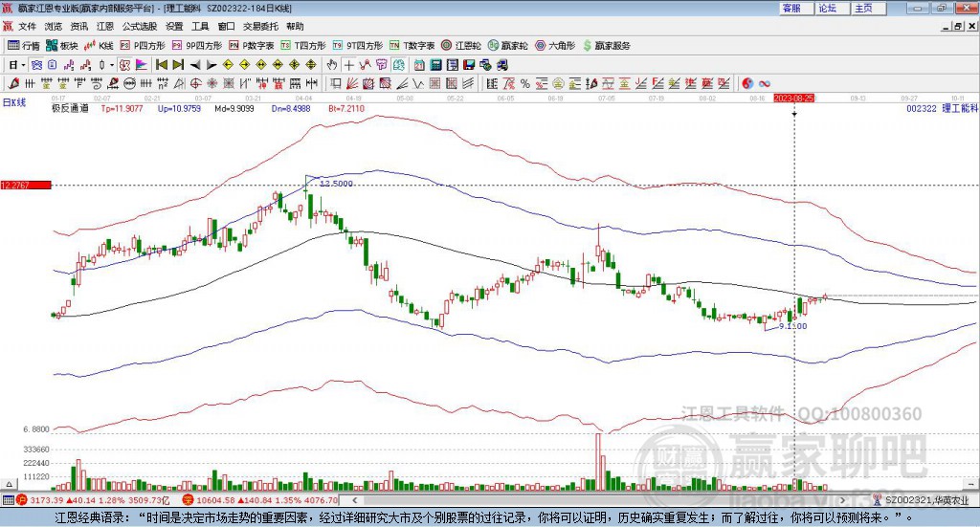Launch the 江恩轮 Gann wheel

461,46
